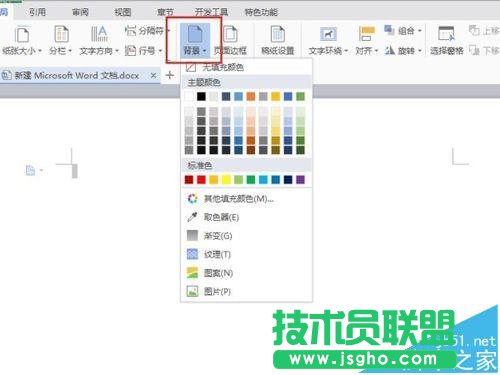Expand the 纸张大小 dropdown arrow
500x375 pixels.
[40, 51]
